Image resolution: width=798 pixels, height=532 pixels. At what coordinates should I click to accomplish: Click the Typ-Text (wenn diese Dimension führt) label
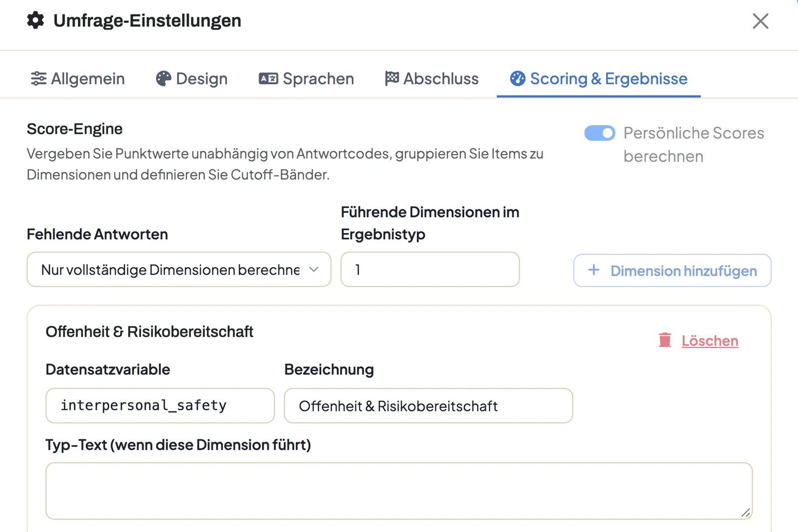tap(178, 444)
